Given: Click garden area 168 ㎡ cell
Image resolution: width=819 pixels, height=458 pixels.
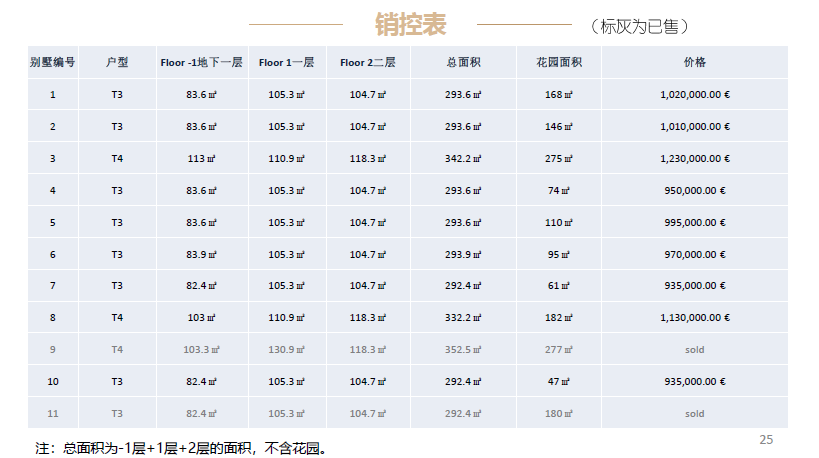Looking at the screenshot, I should coord(559,95).
